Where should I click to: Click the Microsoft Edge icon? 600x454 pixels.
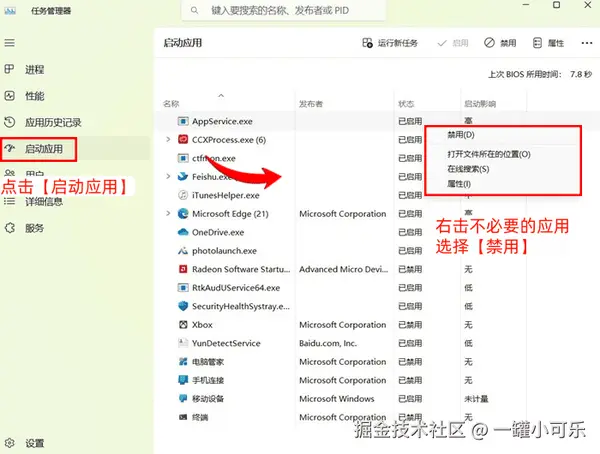click(x=183, y=214)
